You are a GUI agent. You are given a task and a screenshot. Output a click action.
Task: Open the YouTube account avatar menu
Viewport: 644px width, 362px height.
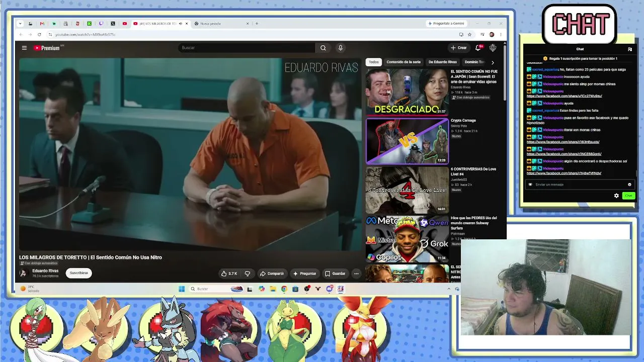tap(493, 48)
